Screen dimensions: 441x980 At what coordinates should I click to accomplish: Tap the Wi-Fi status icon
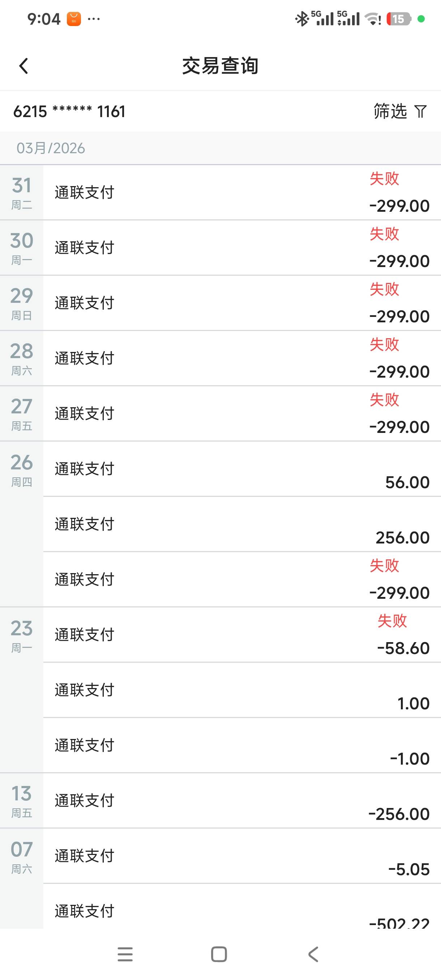point(373,19)
